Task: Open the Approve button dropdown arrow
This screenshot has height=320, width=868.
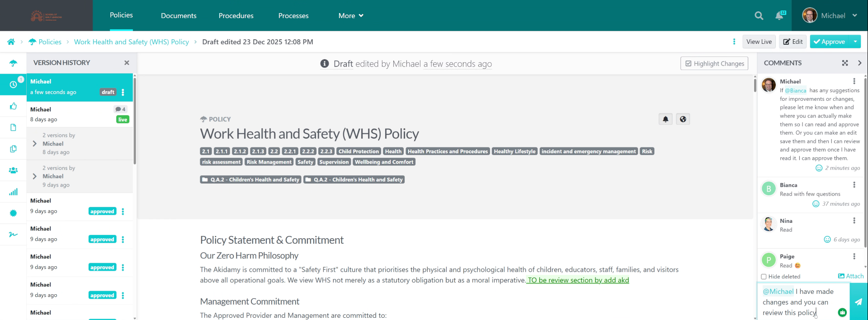Action: point(855,42)
